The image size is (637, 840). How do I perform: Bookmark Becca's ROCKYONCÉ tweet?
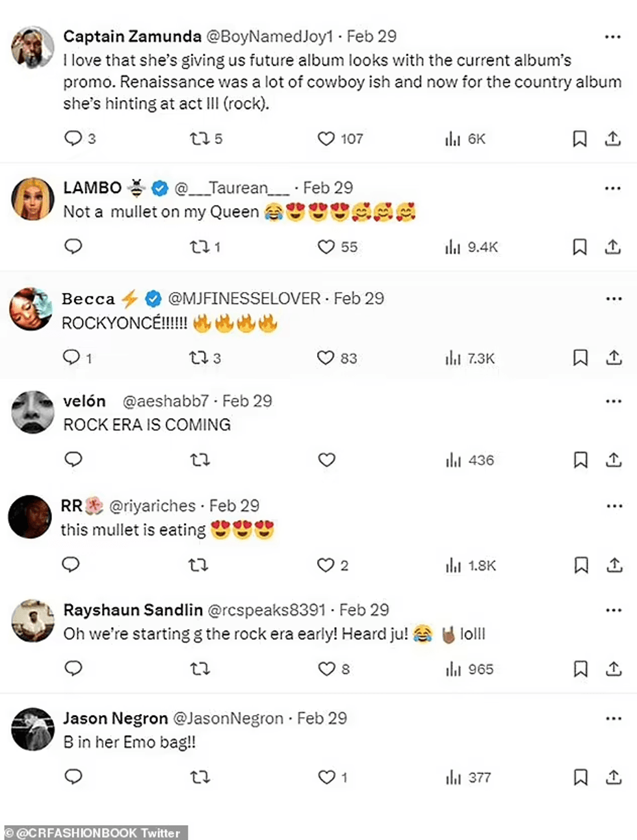[x=580, y=358]
